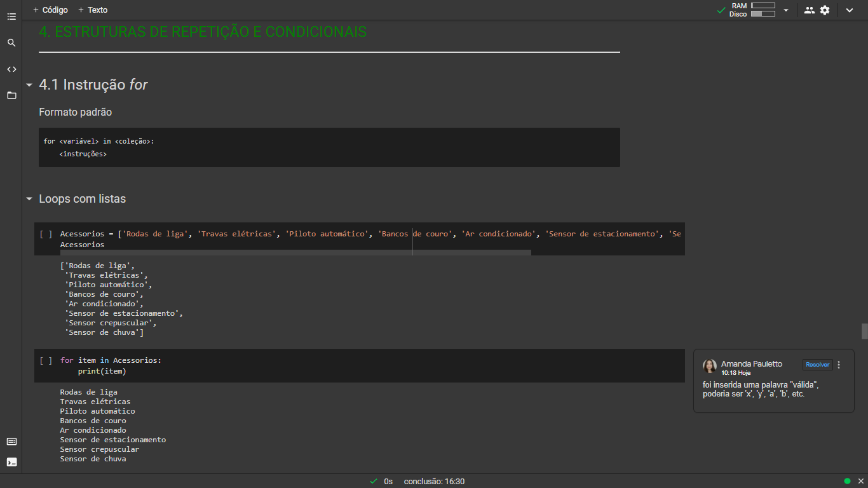Click the '0s' execution time in the status bar

pyautogui.click(x=388, y=482)
